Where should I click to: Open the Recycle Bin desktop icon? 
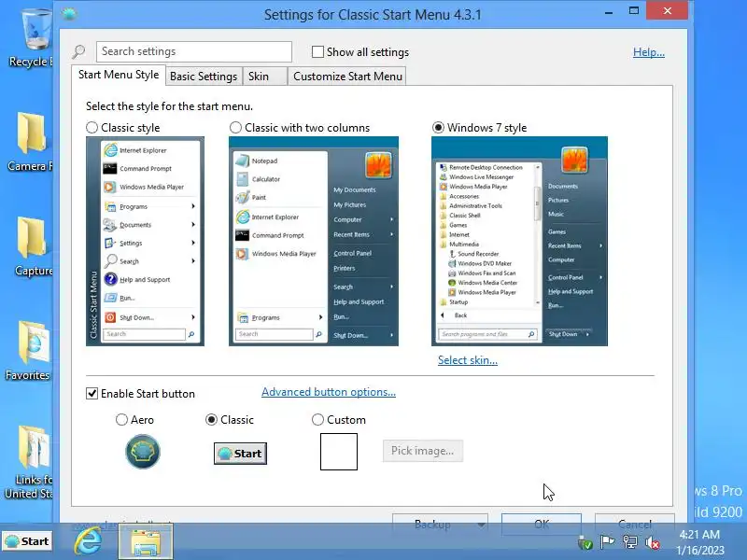coord(31,39)
